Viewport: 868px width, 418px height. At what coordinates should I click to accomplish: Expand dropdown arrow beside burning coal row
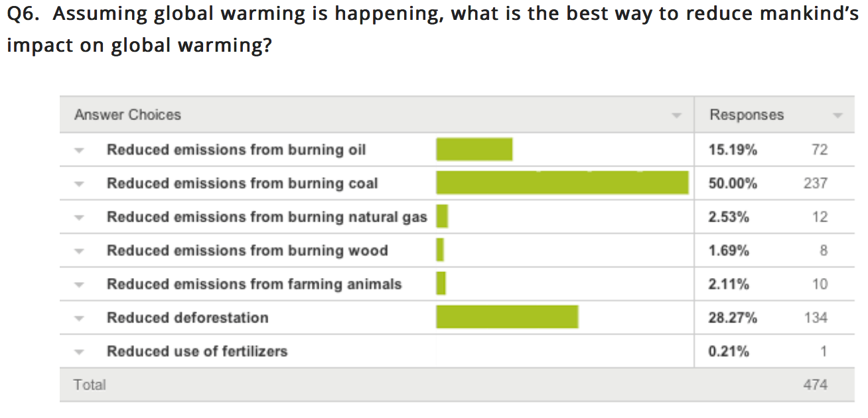point(79,184)
